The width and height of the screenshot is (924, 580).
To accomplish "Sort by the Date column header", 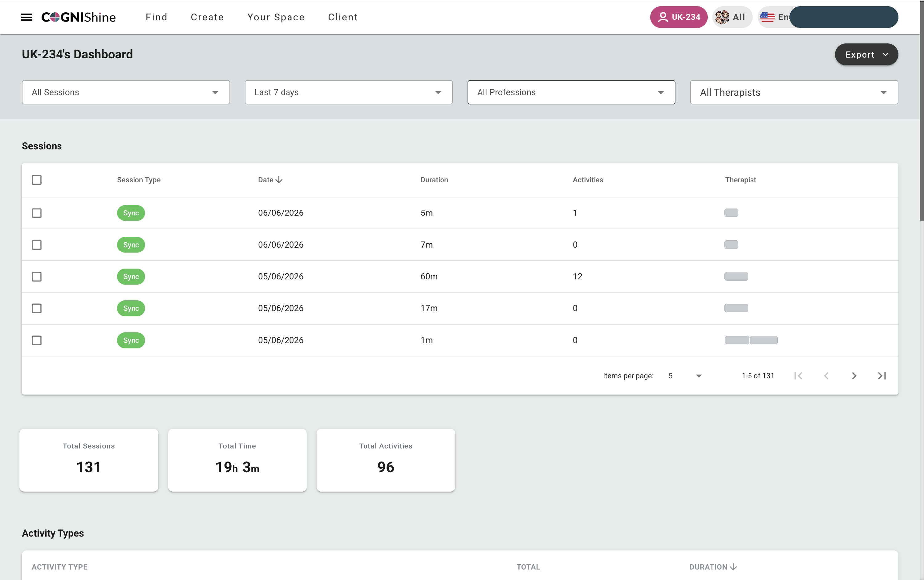I will (265, 180).
